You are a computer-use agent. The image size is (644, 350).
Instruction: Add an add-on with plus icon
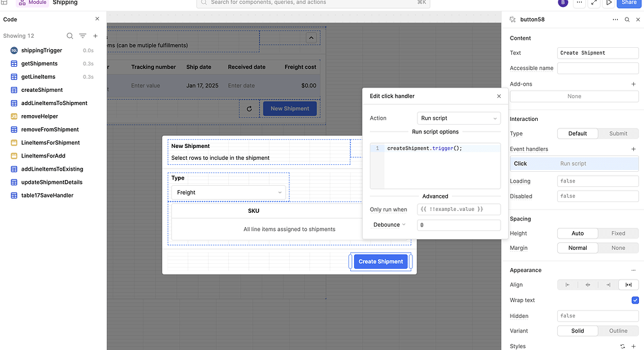click(633, 84)
